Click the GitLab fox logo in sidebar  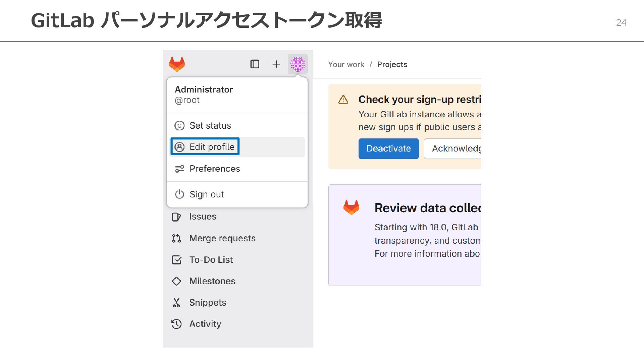tap(177, 64)
